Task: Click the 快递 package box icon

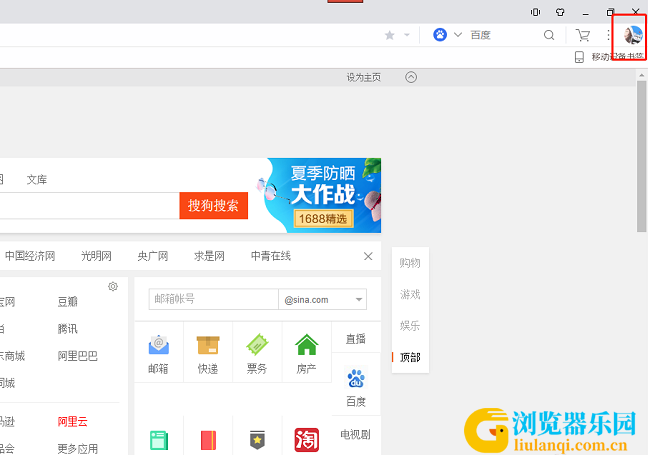Action: [208, 345]
